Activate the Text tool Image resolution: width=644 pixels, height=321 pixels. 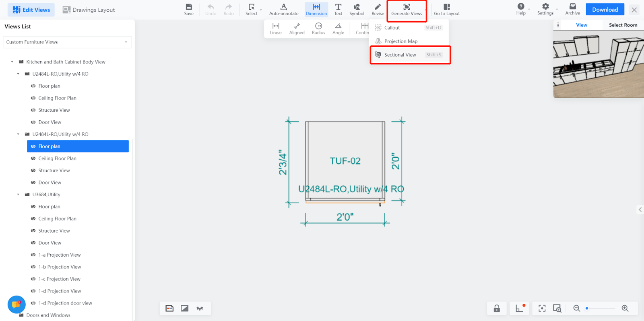(x=338, y=9)
